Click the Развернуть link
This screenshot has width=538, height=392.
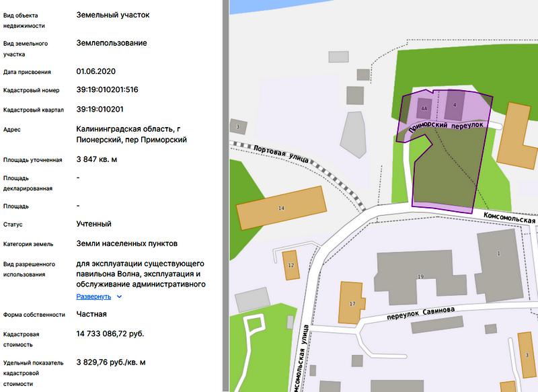click(93, 296)
